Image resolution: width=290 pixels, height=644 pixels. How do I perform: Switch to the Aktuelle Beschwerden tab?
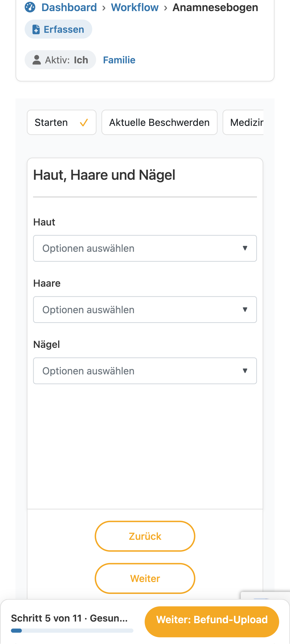[x=159, y=122]
